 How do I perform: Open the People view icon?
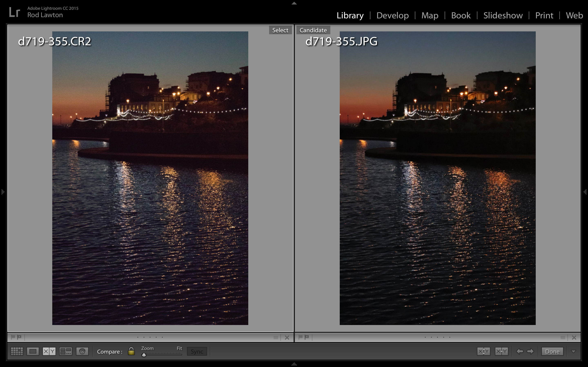point(82,351)
